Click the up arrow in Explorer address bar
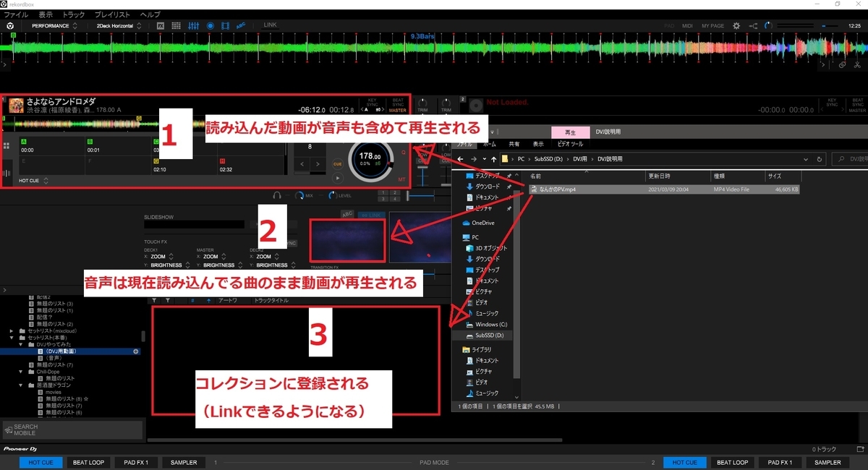868x470 pixels. click(493, 159)
